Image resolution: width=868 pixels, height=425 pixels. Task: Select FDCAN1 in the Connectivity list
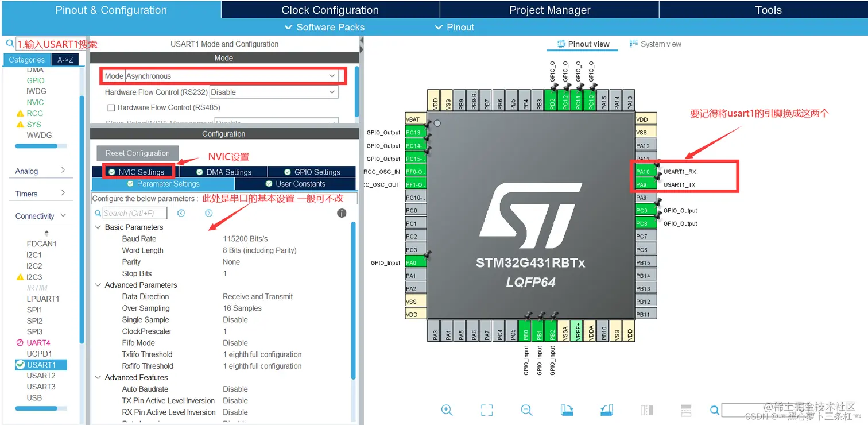41,244
